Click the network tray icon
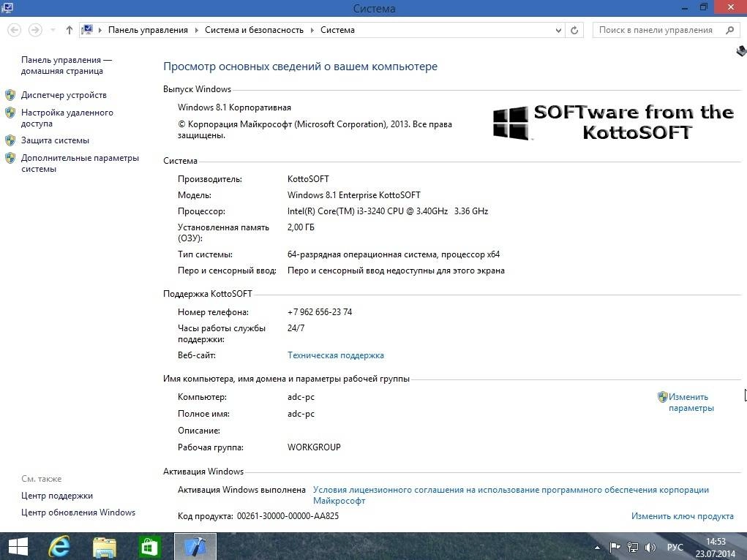This screenshot has width=747, height=560. (x=633, y=548)
